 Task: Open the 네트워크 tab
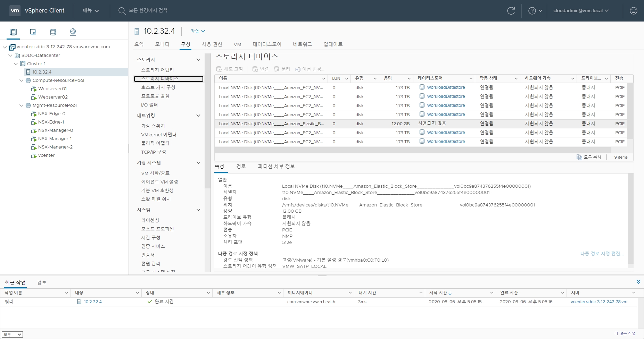(x=303, y=44)
